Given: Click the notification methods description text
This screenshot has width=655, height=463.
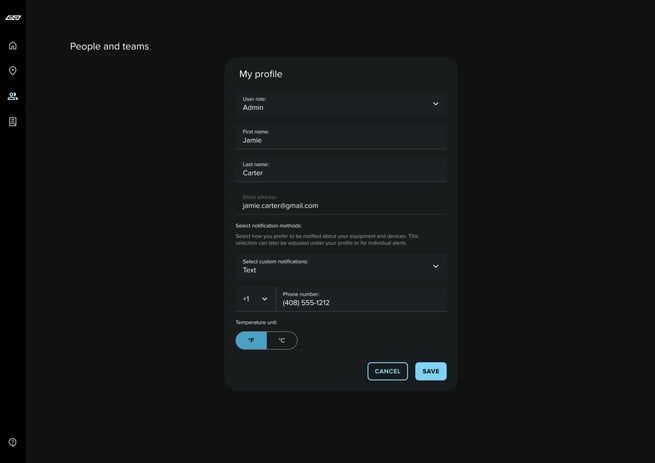Looking at the screenshot, I should pyautogui.click(x=327, y=240).
